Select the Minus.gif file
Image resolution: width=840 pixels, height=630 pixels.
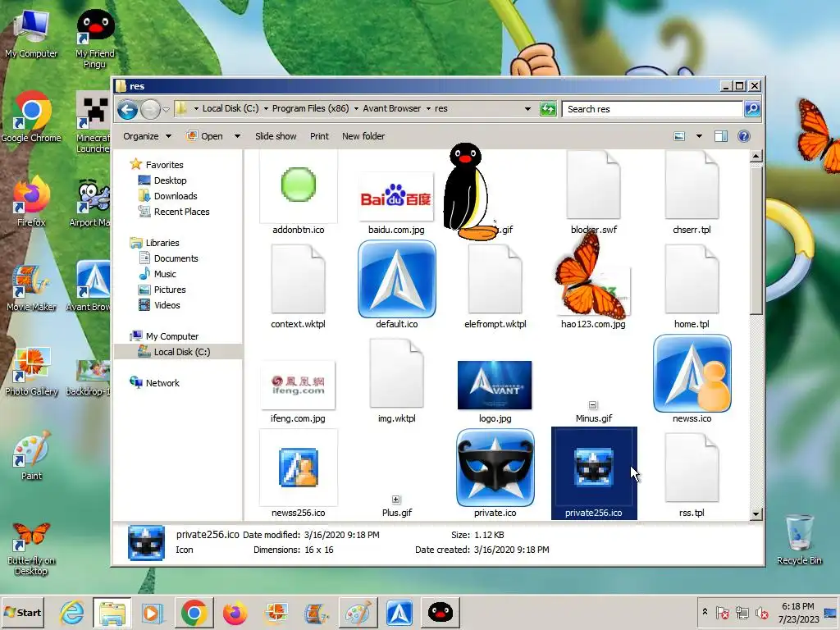coord(593,411)
